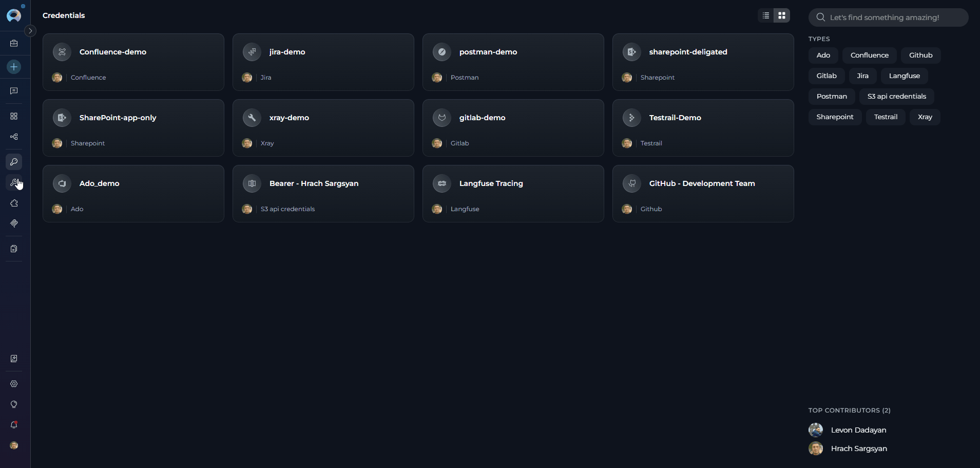Click the Confluence icon on Confluence-demo card
The width and height of the screenshot is (980, 468).
click(x=62, y=52)
